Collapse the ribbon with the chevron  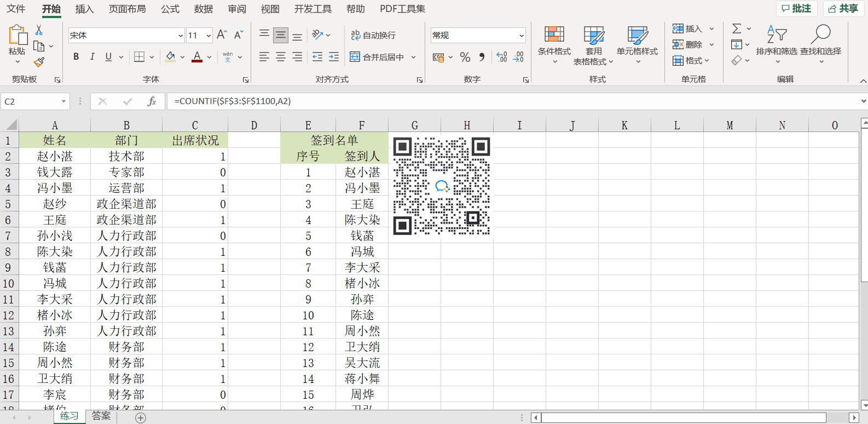point(863,81)
